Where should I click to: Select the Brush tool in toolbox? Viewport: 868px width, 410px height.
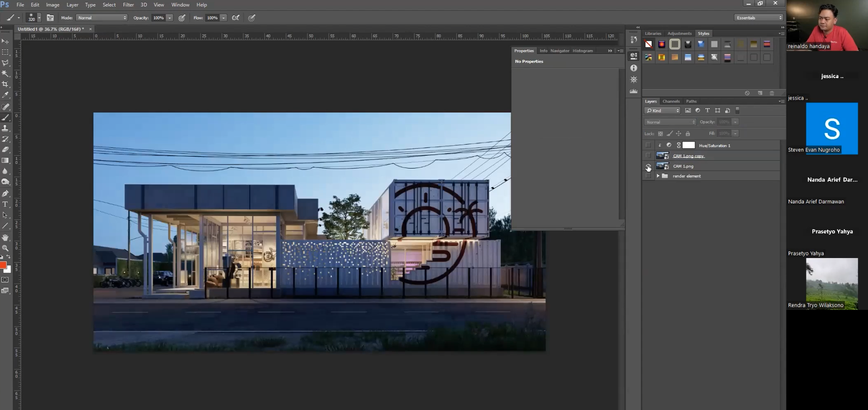point(6,118)
